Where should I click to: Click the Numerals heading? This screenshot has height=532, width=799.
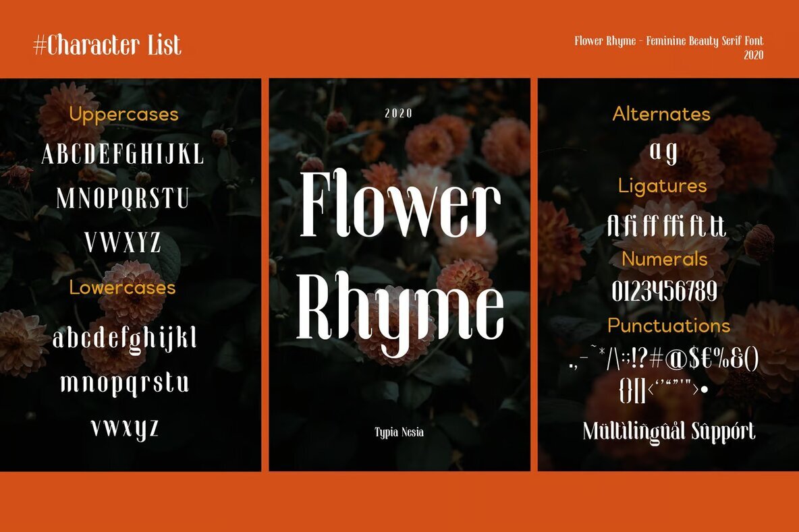point(666,259)
